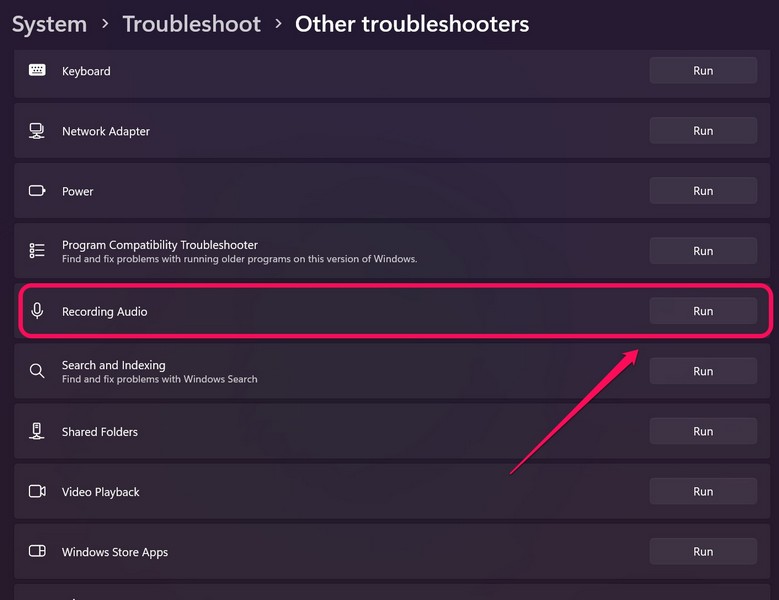Go back to System in breadcrumb
Viewport: 779px width, 600px height.
coord(49,24)
